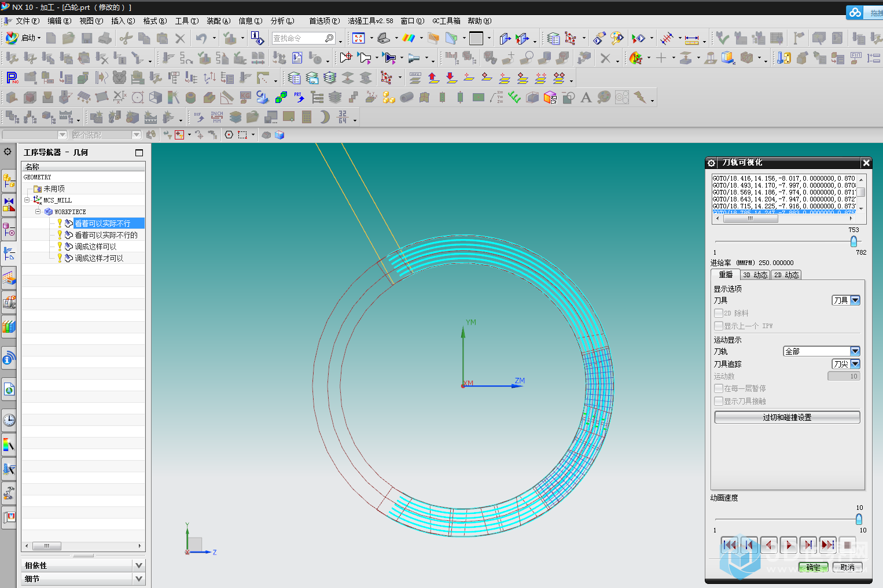Viewport: 883px width, 588px height.
Task: Open the 刀具 display dropdown
Action: pyautogui.click(x=855, y=300)
